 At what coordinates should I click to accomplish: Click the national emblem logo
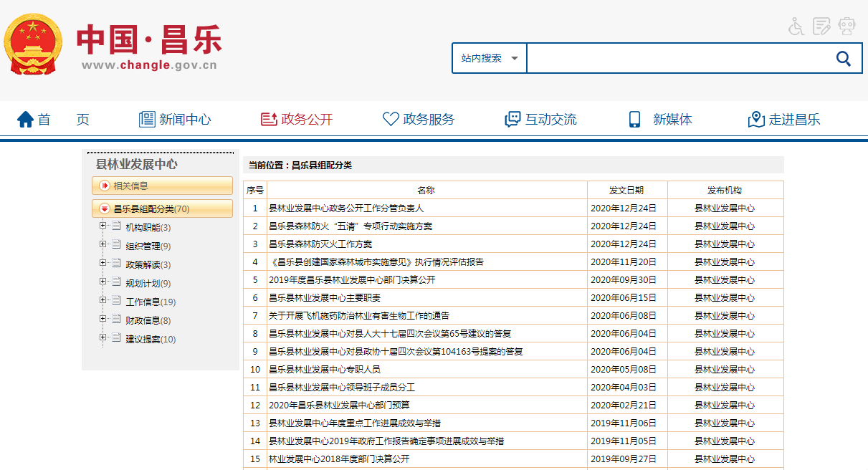point(33,44)
